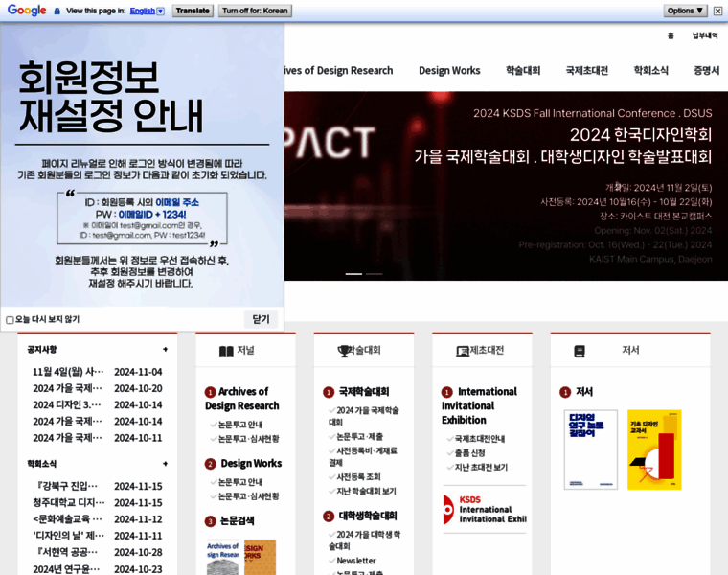Click the number 2 badge by Design Works
The height and width of the screenshot is (575, 728).
click(211, 464)
